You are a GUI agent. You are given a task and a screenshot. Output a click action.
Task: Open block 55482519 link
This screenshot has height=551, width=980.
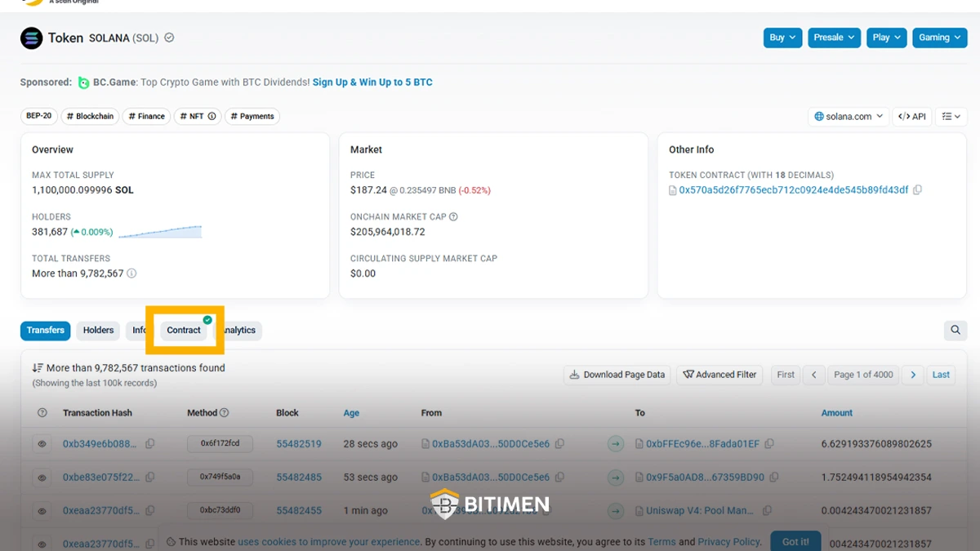(299, 444)
